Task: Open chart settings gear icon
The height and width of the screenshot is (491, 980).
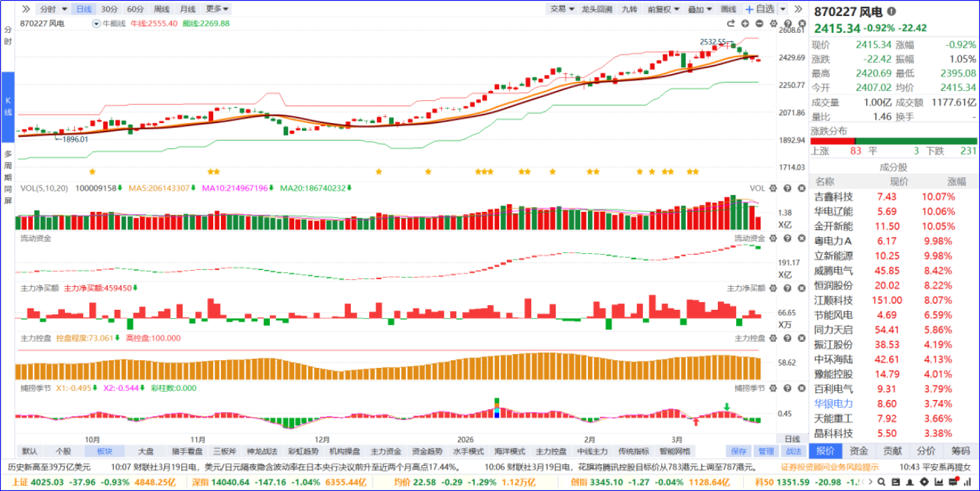Action: point(773,23)
